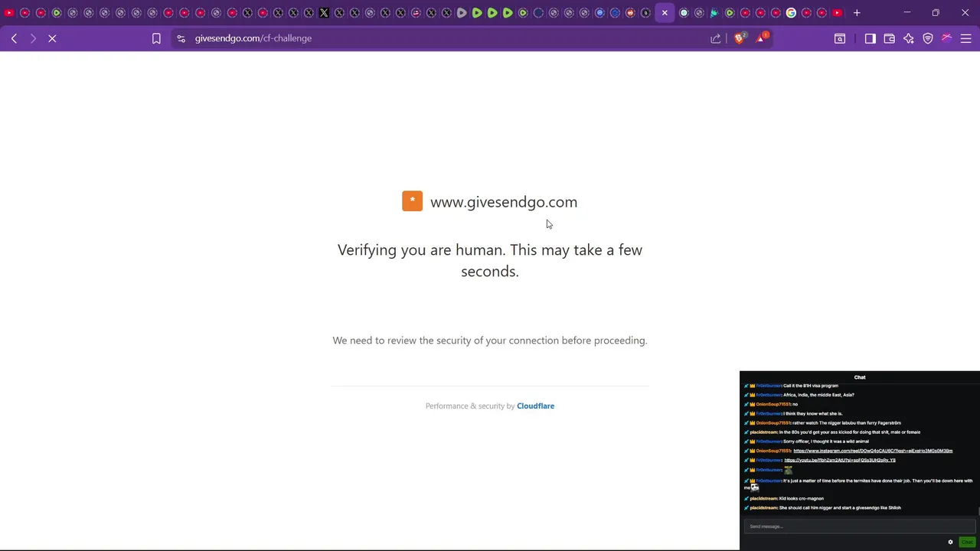Switch to the X tab with the highlighted black favicon
The height and width of the screenshot is (551, 980).
[x=324, y=13]
